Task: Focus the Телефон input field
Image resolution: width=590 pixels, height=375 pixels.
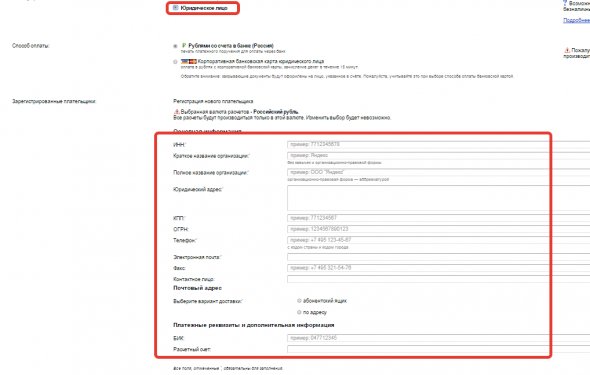Action: [438, 240]
